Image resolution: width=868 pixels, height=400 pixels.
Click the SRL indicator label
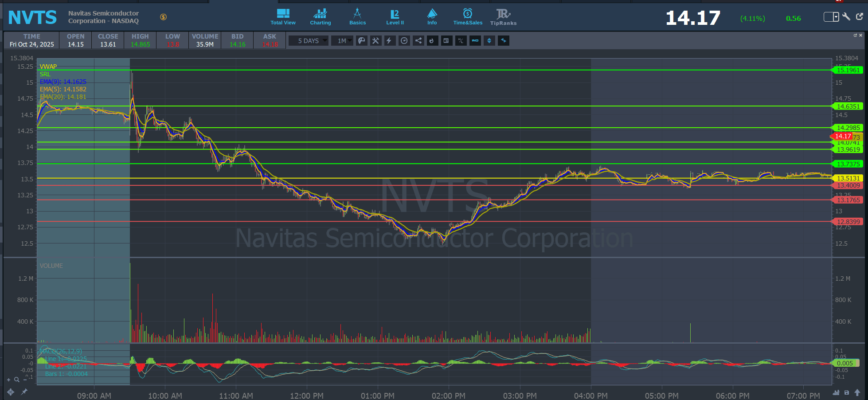click(x=45, y=74)
